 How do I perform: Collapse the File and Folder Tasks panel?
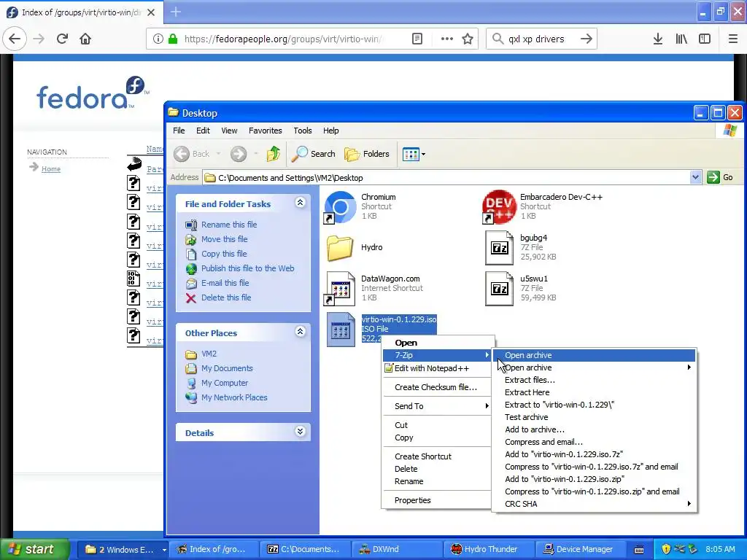coord(300,203)
